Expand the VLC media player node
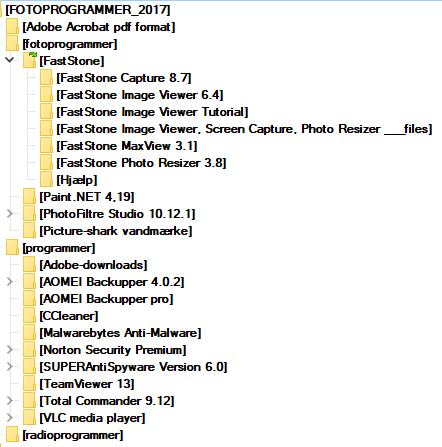The image size is (442, 447). click(10, 418)
